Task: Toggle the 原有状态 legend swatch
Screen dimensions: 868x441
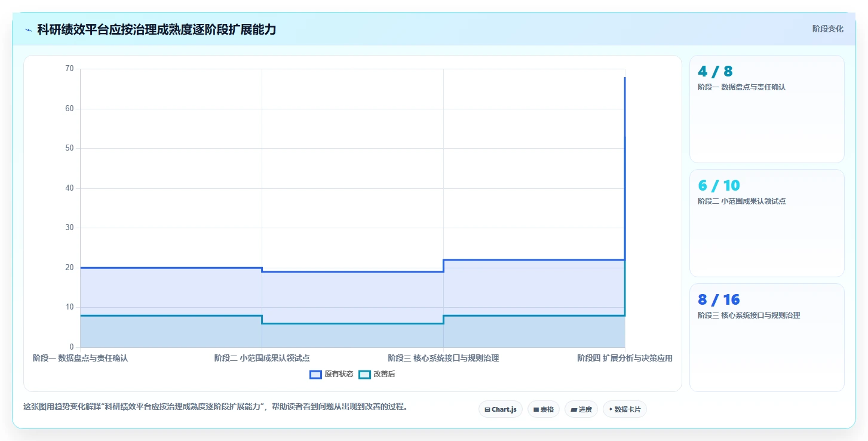Action: click(x=315, y=374)
